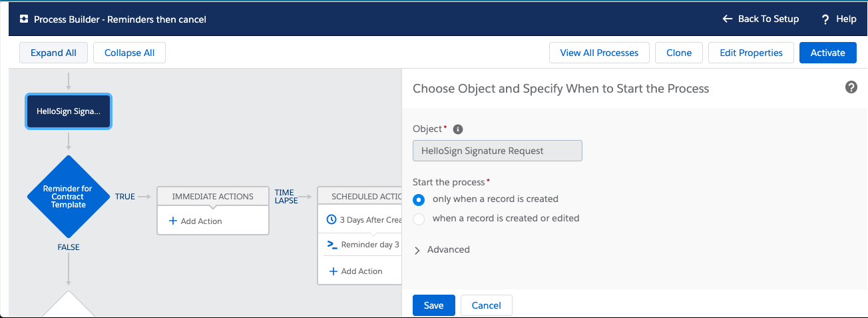Image resolution: width=868 pixels, height=318 pixels.
Task: Open the panel help circle icon
Action: pyautogui.click(x=851, y=87)
